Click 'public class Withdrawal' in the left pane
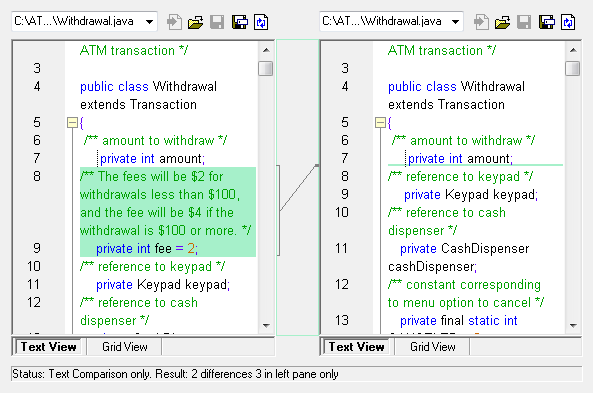Image resolution: width=593 pixels, height=393 pixels. pyautogui.click(x=148, y=87)
